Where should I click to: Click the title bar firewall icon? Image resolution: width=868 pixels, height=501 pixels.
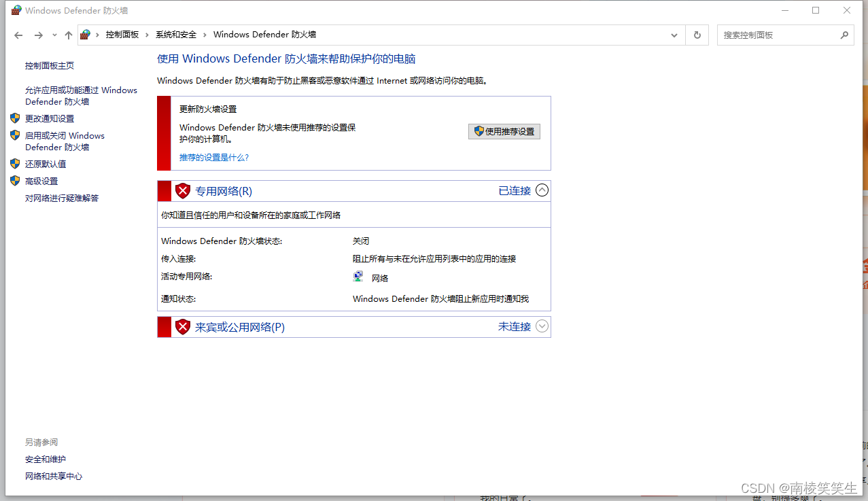point(16,10)
